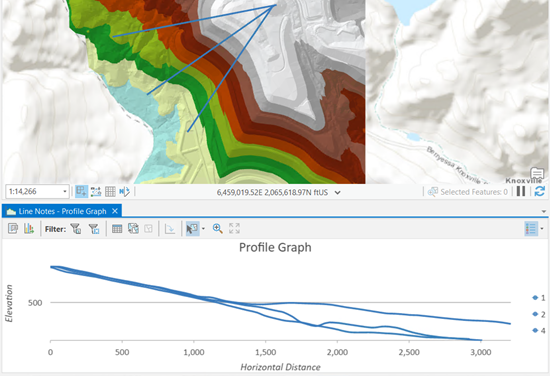Open the legend options dropdown arrow

pos(542,229)
